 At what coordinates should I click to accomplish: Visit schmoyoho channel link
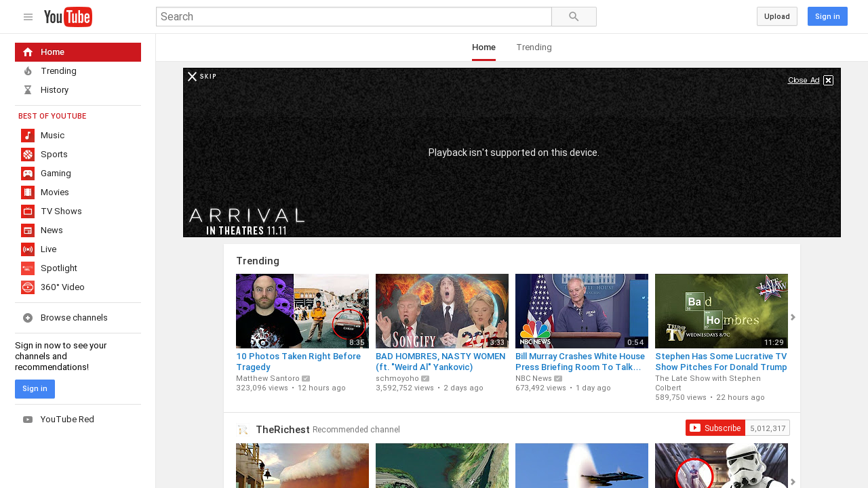[x=397, y=378]
